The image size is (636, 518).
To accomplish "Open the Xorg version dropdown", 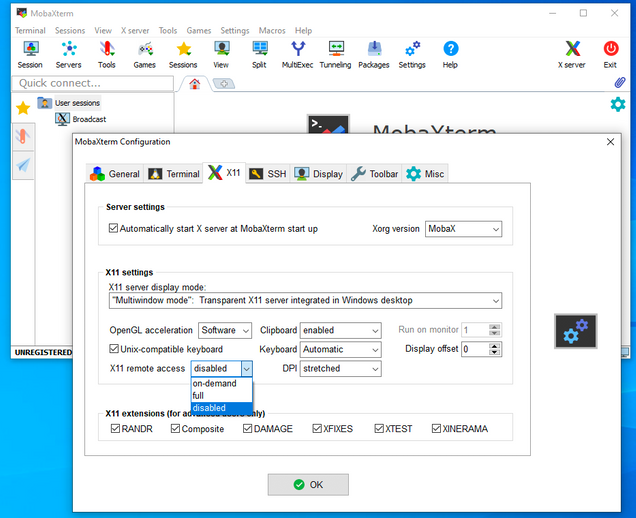I will [x=463, y=229].
